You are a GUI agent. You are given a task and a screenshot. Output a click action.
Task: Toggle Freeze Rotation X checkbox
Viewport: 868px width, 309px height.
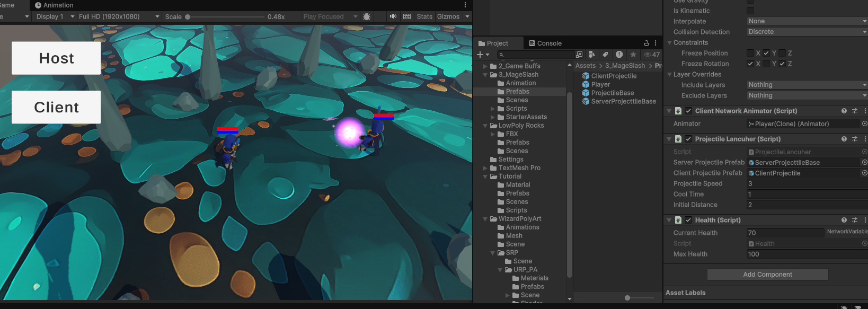(750, 64)
